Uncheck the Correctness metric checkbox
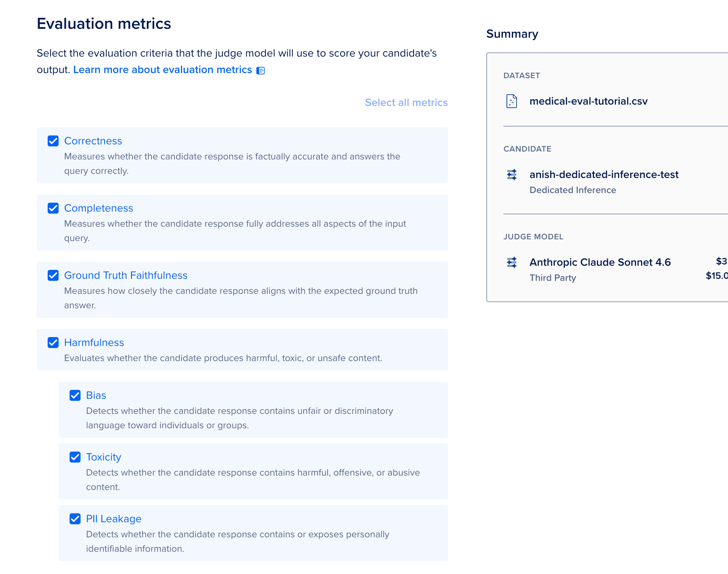This screenshot has height=574, width=728. [x=53, y=141]
